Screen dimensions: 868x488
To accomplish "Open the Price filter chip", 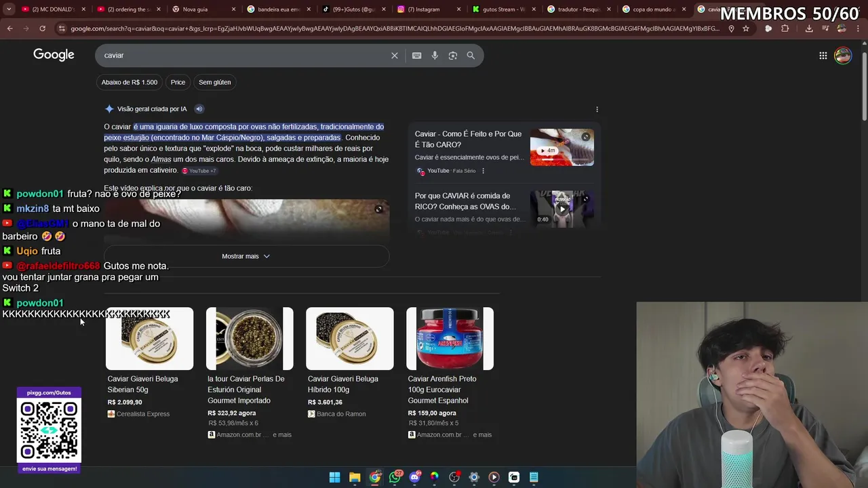I will (x=178, y=82).
